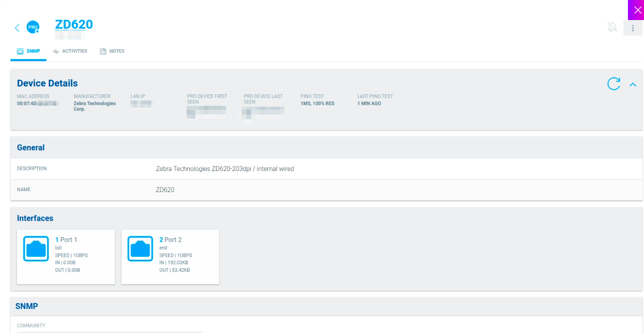Click the 'OUT | 0.00B' value on Port 1
The height and width of the screenshot is (333, 644).
(x=67, y=270)
